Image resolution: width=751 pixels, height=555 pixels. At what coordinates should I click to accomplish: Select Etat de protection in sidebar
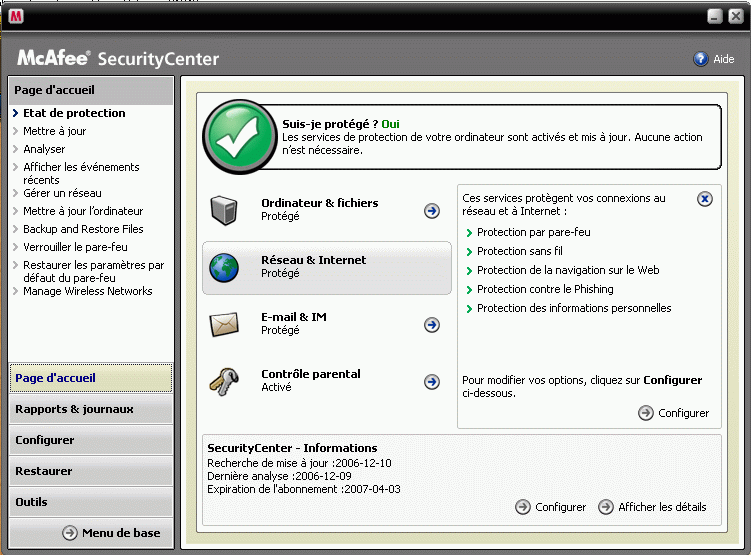coord(74,113)
